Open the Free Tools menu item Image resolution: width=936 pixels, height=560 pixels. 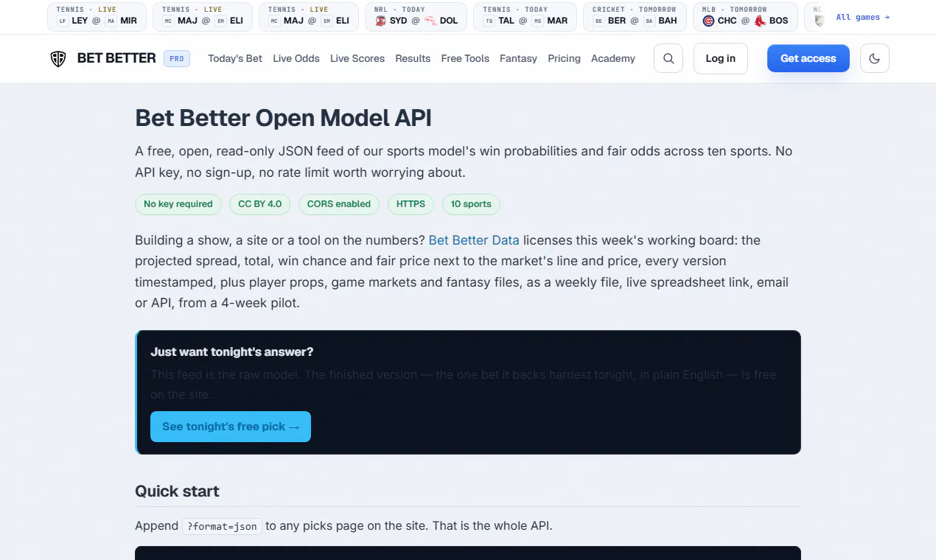coord(465,58)
